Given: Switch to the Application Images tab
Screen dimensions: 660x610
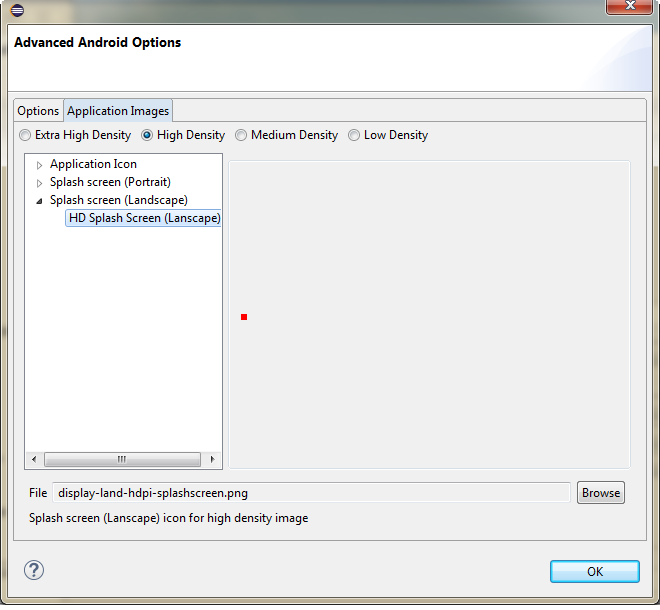Looking at the screenshot, I should pos(118,111).
